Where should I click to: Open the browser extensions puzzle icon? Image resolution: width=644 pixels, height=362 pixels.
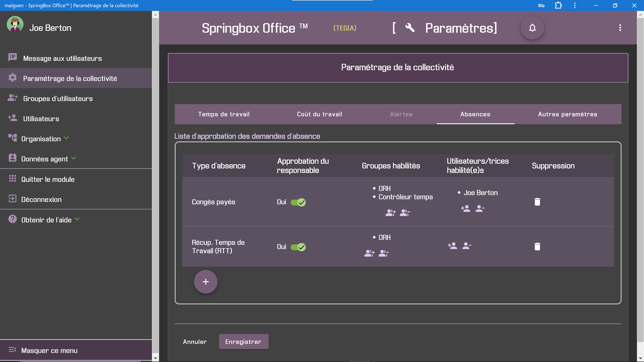coord(558,6)
